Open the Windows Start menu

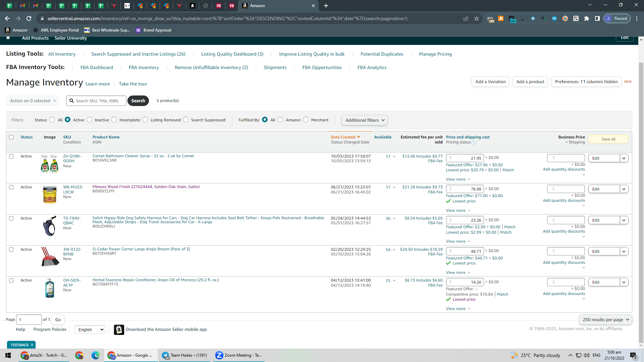(x=8, y=355)
